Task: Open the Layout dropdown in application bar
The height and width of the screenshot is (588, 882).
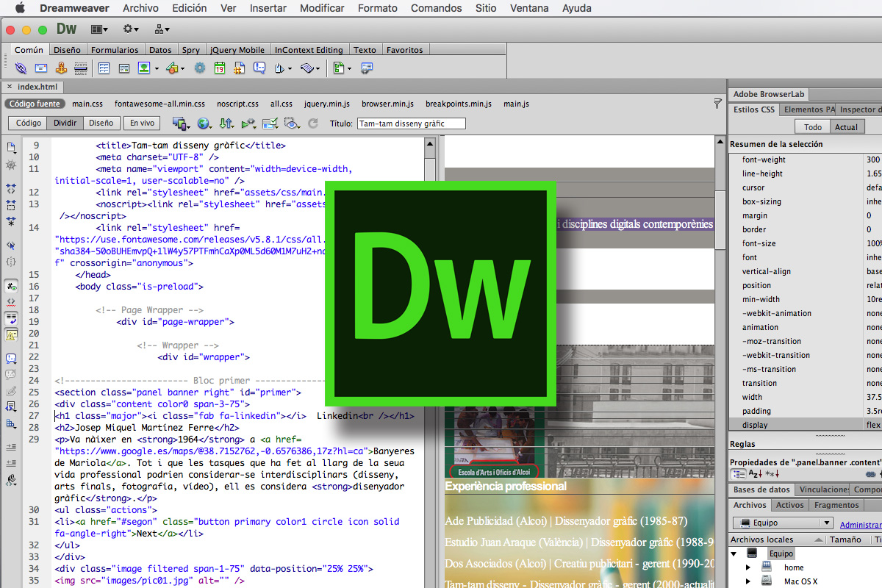Action: (x=98, y=29)
